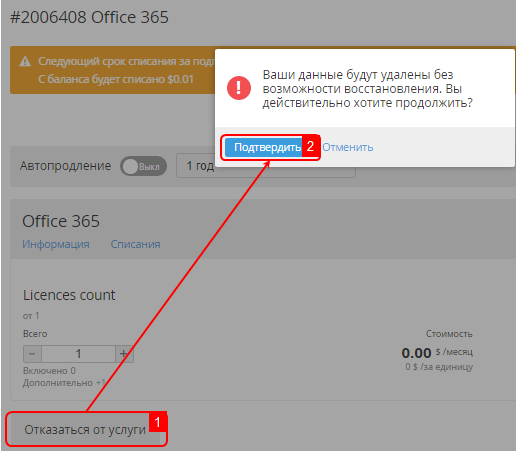Open the '1 год' period dropdown
Image resolution: width=516 pixels, height=451 pixels.
tap(266, 166)
